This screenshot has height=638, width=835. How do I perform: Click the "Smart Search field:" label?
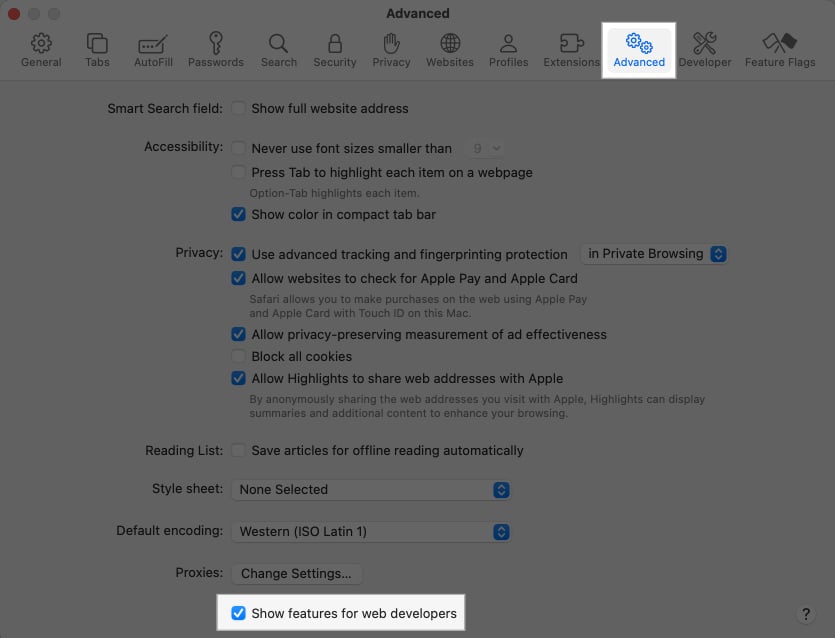point(165,109)
